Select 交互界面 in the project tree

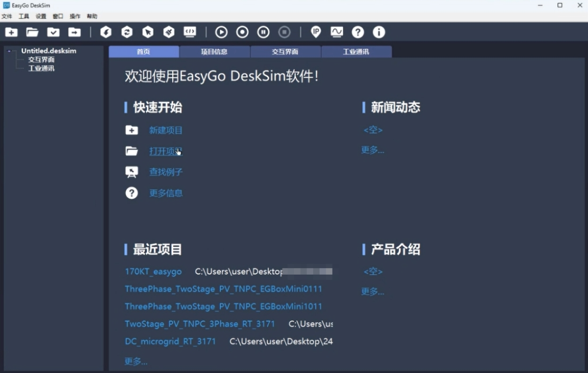[41, 60]
